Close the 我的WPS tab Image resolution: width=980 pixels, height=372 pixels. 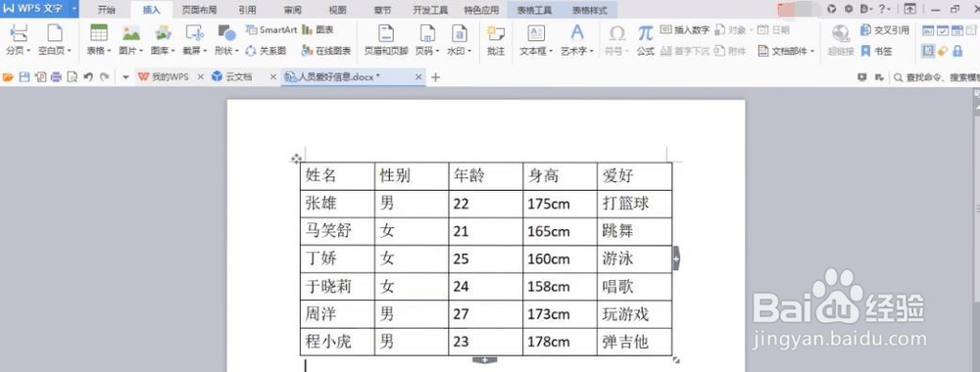(201, 76)
